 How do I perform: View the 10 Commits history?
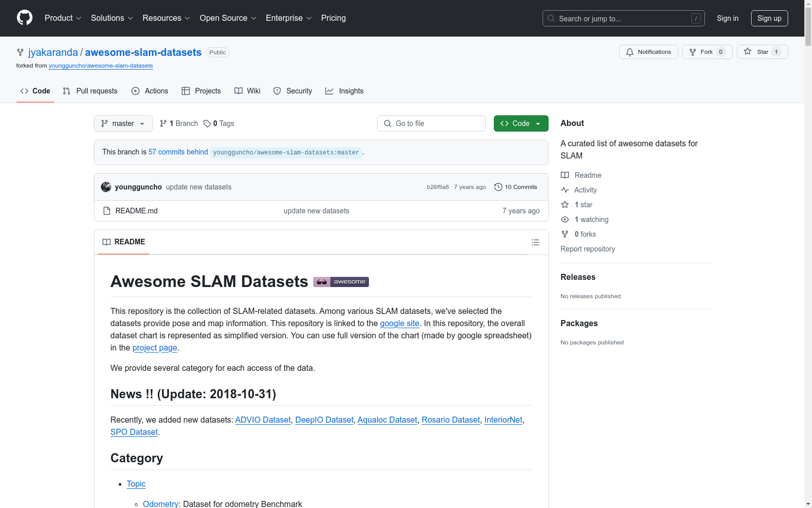tap(516, 187)
